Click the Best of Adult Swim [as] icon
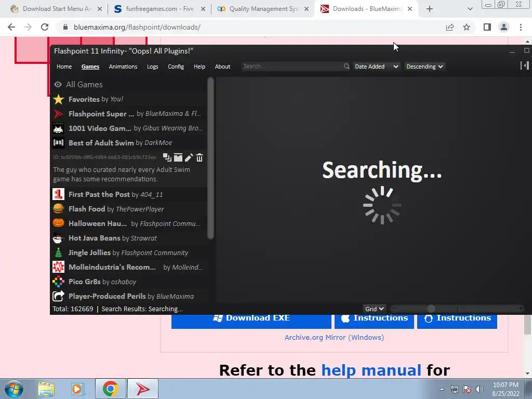This screenshot has height=399, width=532. 58,143
